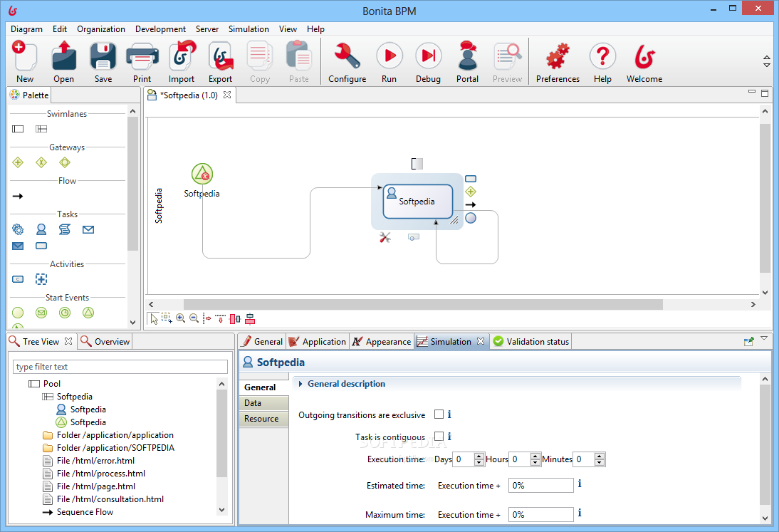Pick the XOR gateway icon in Palette

pyautogui.click(x=41, y=162)
